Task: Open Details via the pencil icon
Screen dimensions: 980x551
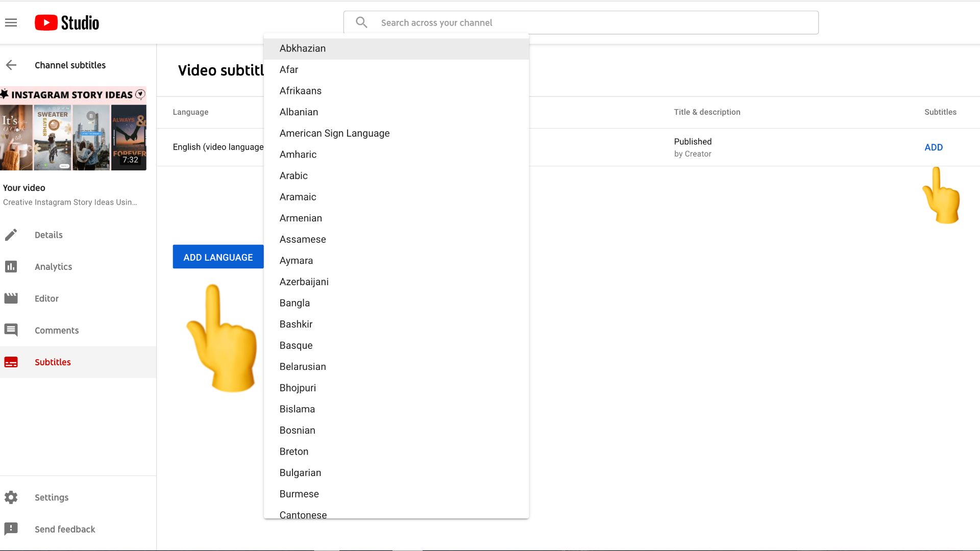Action: (11, 235)
